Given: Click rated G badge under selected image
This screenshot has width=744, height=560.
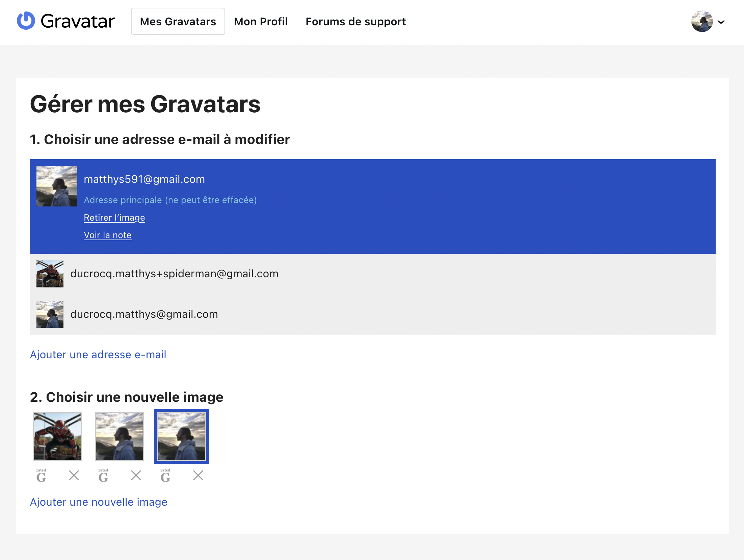Looking at the screenshot, I should tap(165, 476).
